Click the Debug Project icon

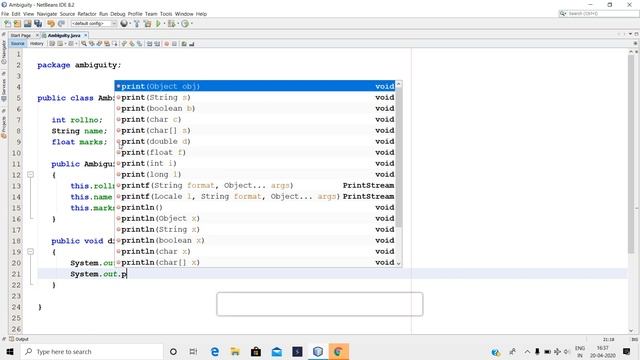(x=171, y=24)
